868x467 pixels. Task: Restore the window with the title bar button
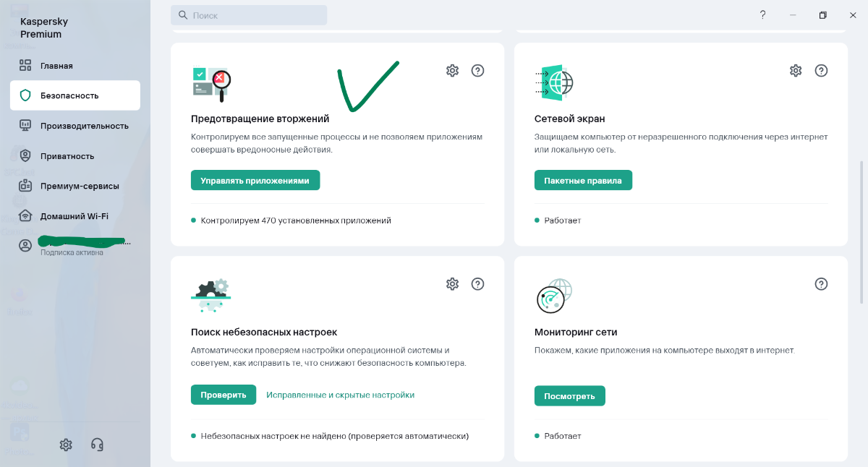coord(822,15)
